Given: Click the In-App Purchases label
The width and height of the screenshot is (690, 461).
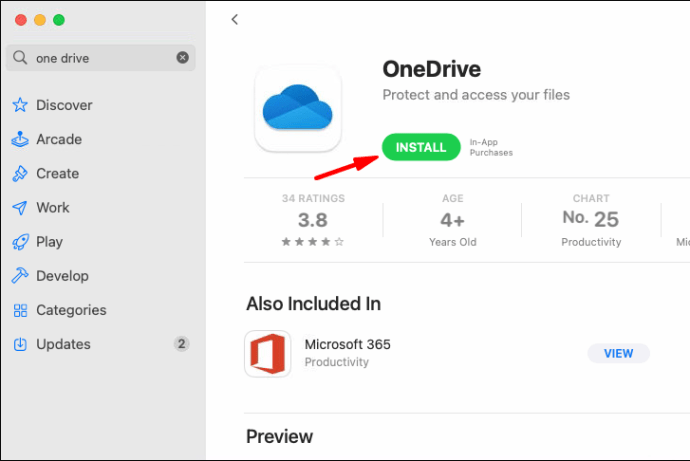Looking at the screenshot, I should [x=491, y=147].
